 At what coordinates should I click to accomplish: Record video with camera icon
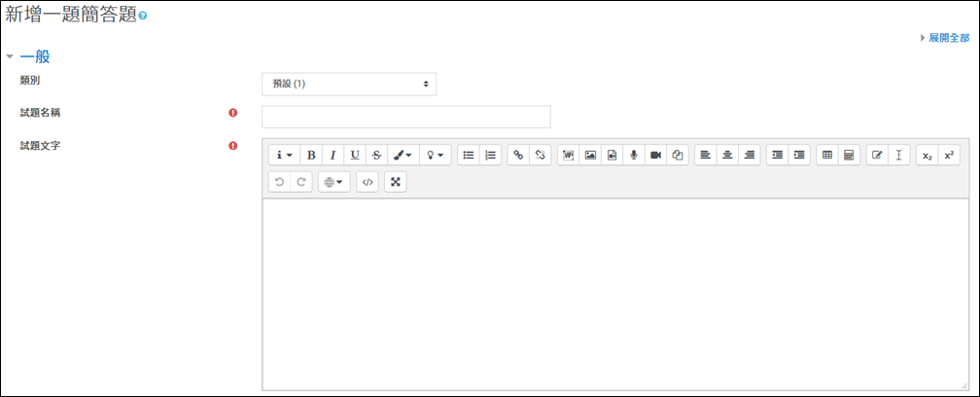(x=655, y=155)
